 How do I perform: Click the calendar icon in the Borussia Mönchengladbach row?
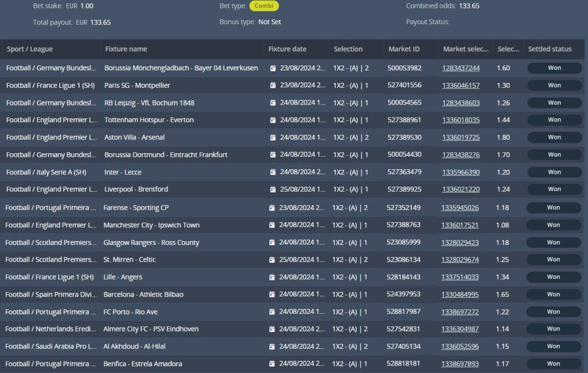[273, 68]
